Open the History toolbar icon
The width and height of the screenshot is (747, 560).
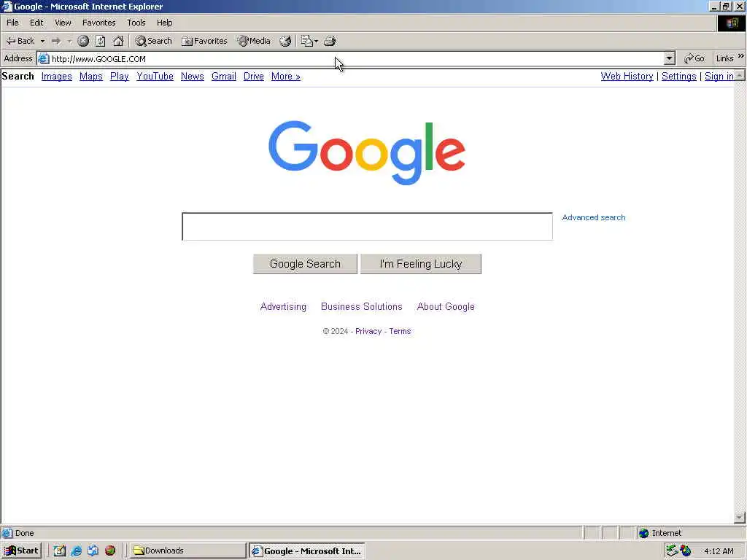pos(285,41)
